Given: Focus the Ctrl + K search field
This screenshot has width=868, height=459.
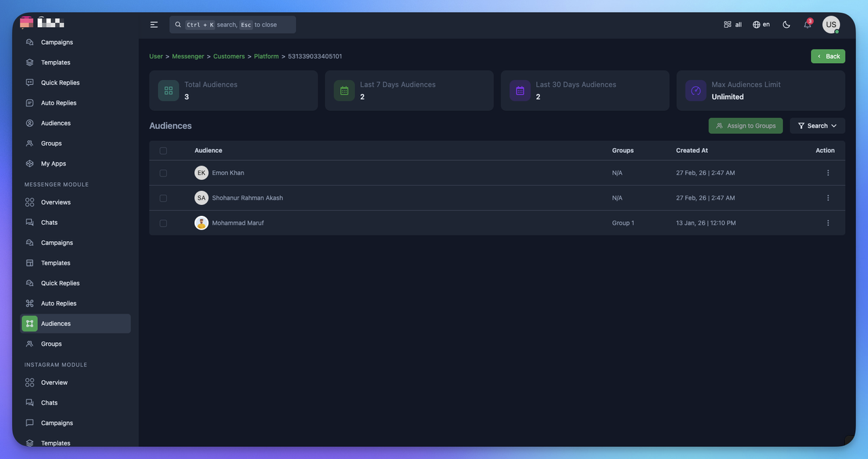Looking at the screenshot, I should click(233, 24).
